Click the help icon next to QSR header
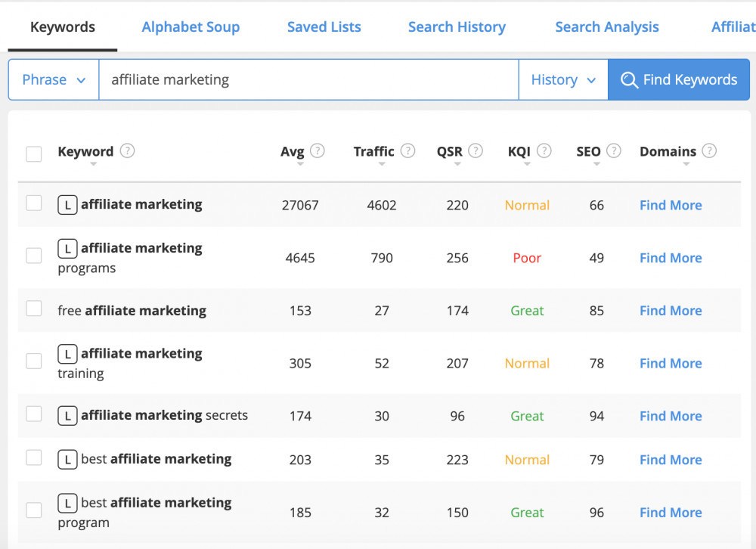The width and height of the screenshot is (756, 549). coord(476,151)
